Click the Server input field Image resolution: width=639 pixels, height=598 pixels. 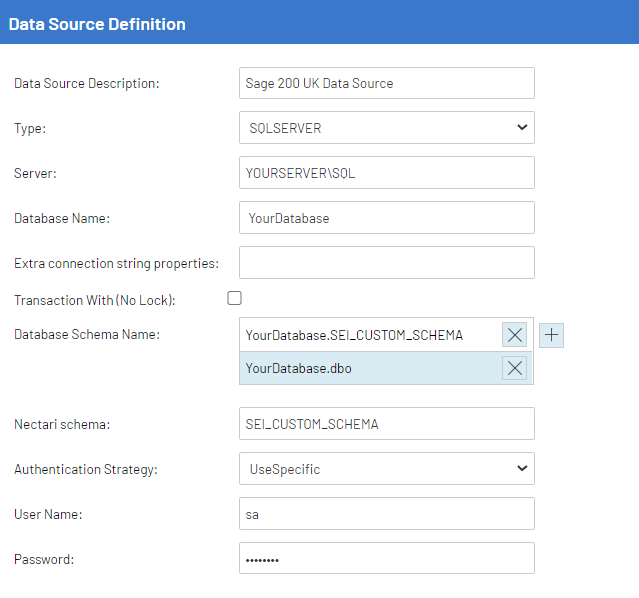click(x=387, y=172)
